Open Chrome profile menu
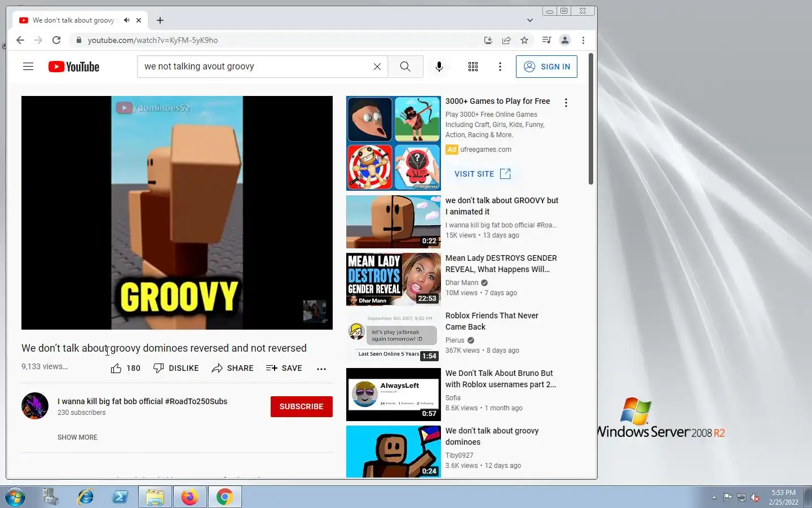This screenshot has height=508, width=812. tap(564, 40)
